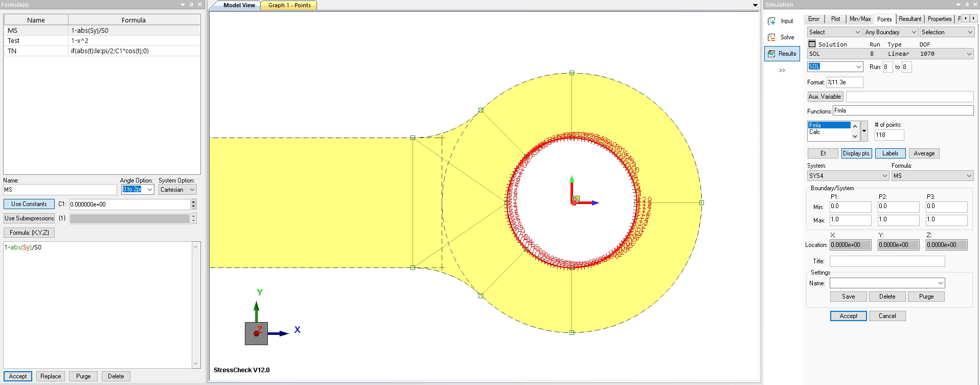Switch to the Graph 1 - Points tab

(x=289, y=5)
